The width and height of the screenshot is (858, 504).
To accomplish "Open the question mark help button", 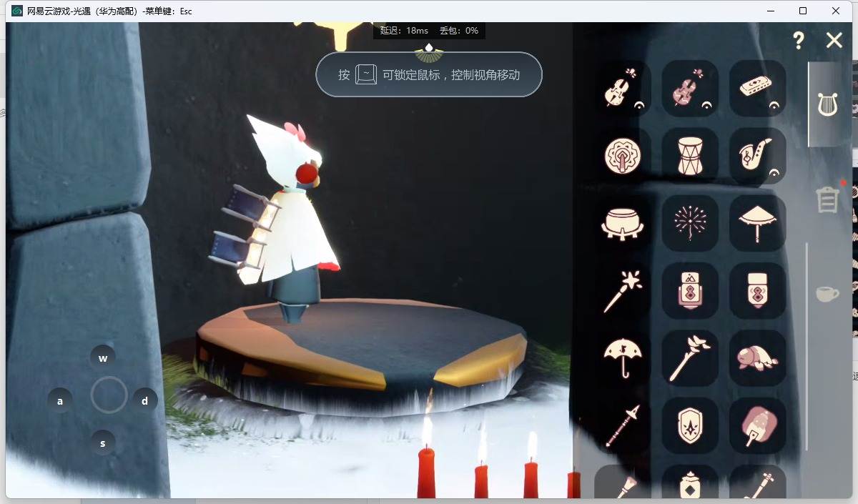I will pyautogui.click(x=799, y=41).
